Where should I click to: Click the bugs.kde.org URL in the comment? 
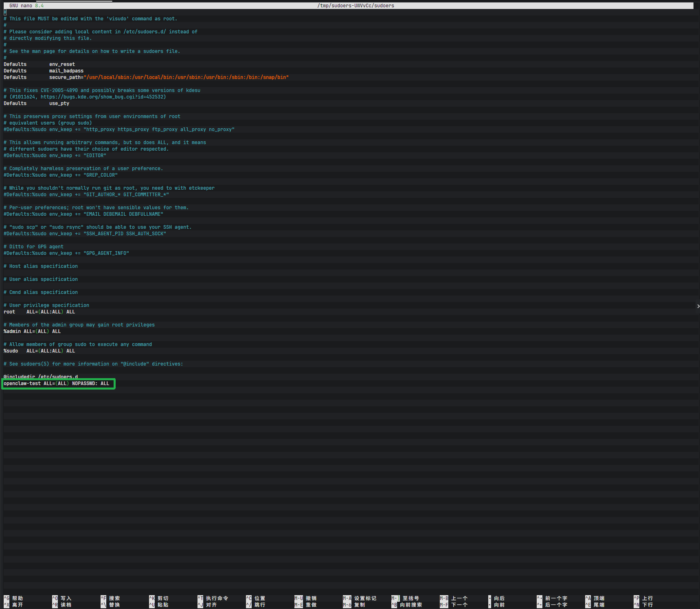coord(103,97)
